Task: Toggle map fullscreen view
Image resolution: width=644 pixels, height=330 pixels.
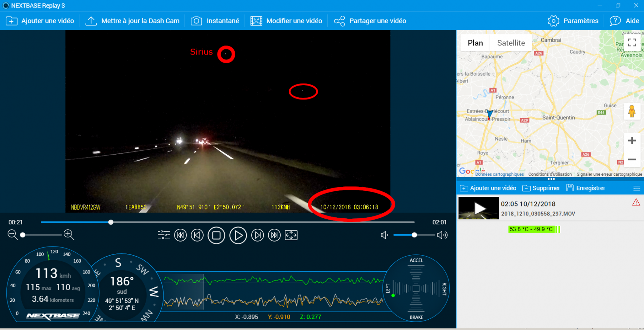Action: coord(632,42)
